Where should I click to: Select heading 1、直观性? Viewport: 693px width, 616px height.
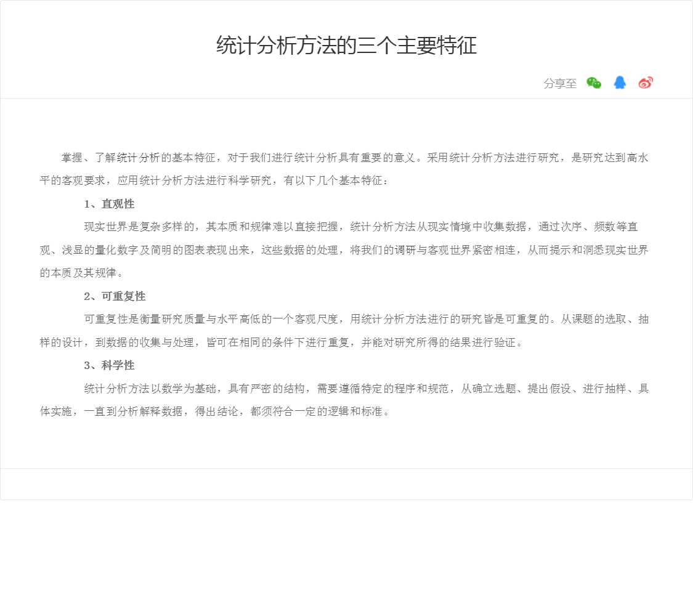(x=109, y=204)
